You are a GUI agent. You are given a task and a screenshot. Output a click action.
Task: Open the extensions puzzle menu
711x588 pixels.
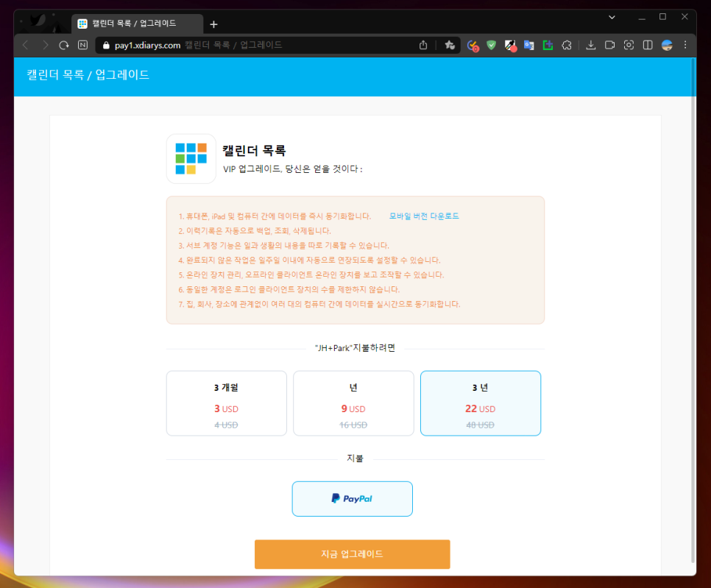point(567,45)
